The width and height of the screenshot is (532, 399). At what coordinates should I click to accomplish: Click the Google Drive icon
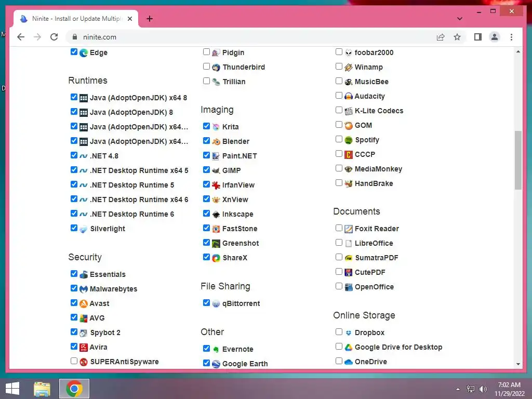[x=349, y=348]
